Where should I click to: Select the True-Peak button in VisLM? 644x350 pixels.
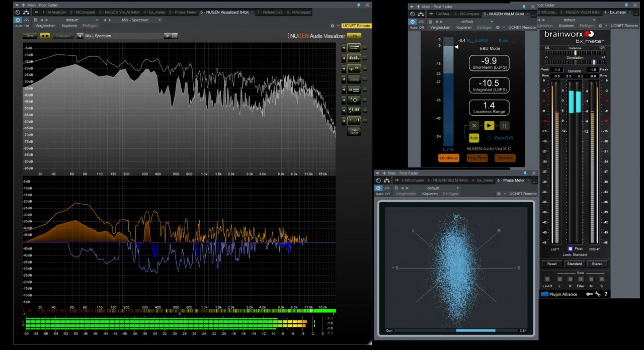(x=477, y=158)
